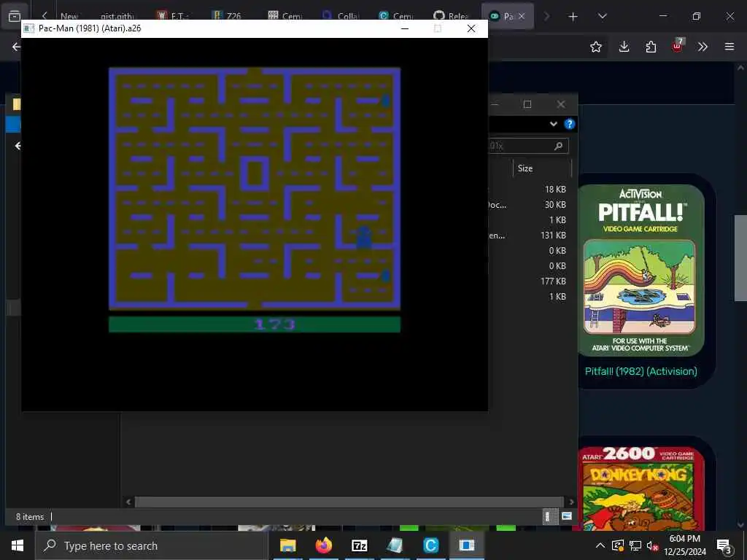Maximize the File Explorer window

pyautogui.click(x=527, y=104)
